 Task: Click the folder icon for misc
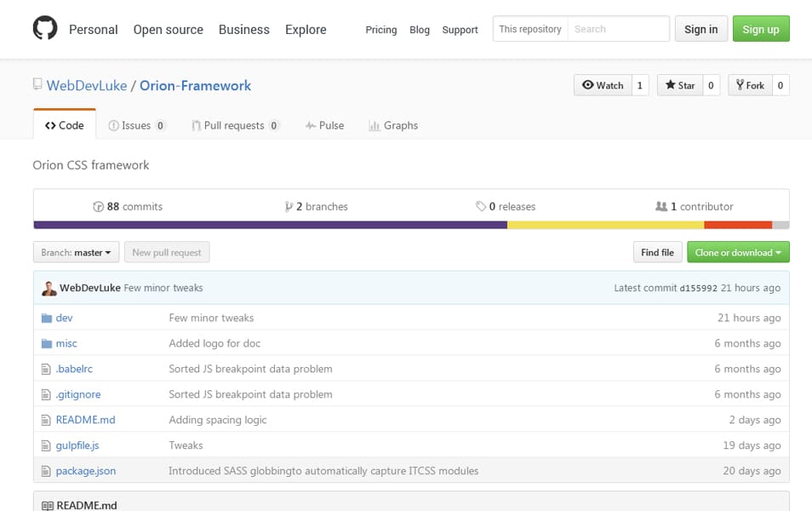[47, 343]
